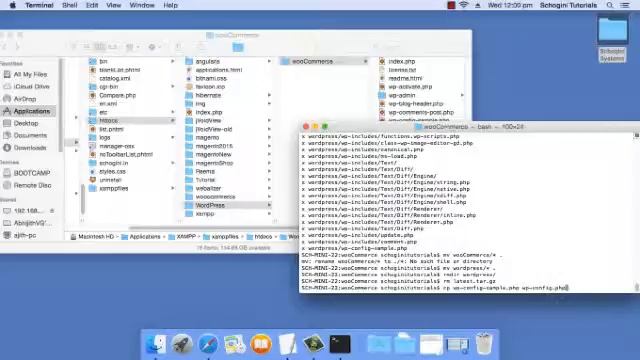The width and height of the screenshot is (640, 360).
Task: Open Finder arrange-by dropdown
Action: (x=132, y=47)
